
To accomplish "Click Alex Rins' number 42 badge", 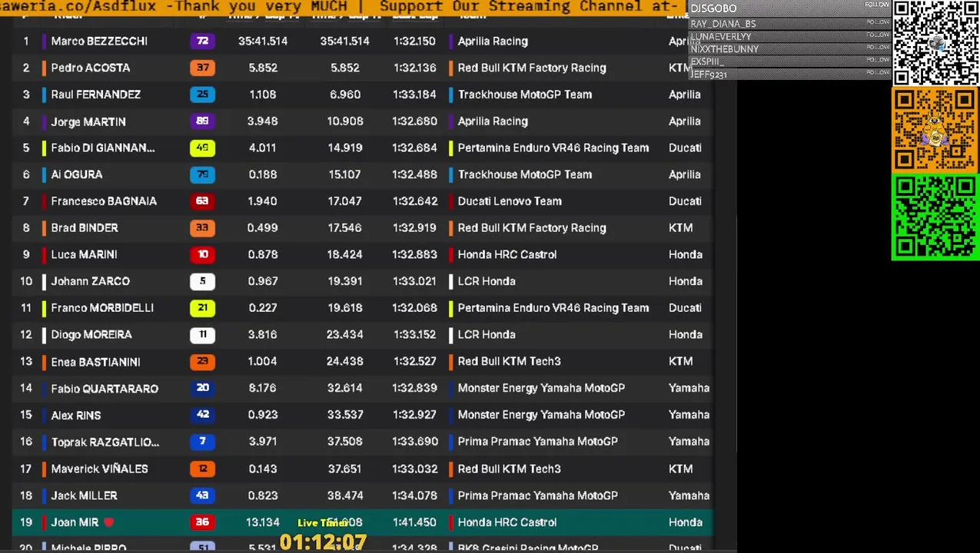I will click(x=202, y=415).
